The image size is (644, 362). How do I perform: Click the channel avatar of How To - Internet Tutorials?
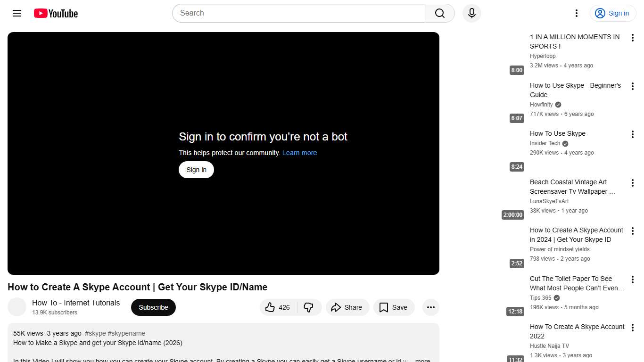tap(17, 307)
